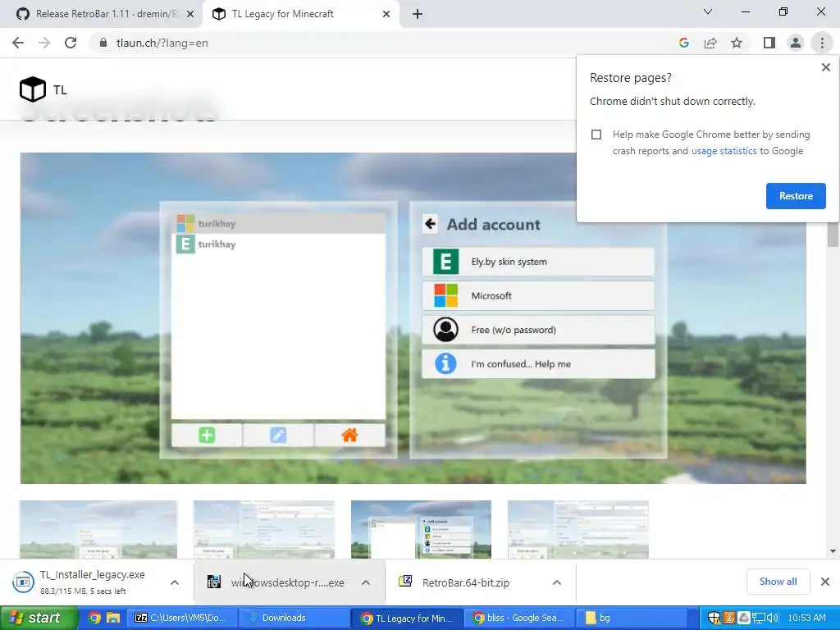Image resolution: width=840 pixels, height=630 pixels.
Task: Click the volume icon in system tray
Action: 773,619
